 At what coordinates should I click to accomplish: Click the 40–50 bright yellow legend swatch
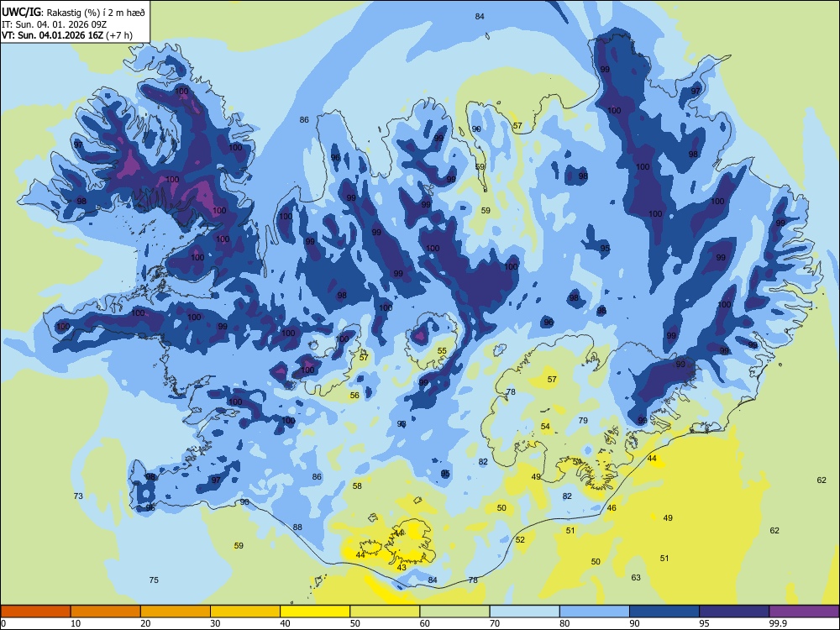pyautogui.click(x=315, y=612)
